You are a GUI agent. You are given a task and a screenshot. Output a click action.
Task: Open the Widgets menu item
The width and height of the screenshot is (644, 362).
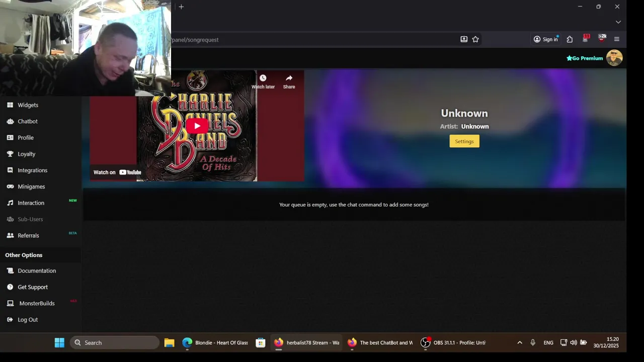(x=28, y=105)
